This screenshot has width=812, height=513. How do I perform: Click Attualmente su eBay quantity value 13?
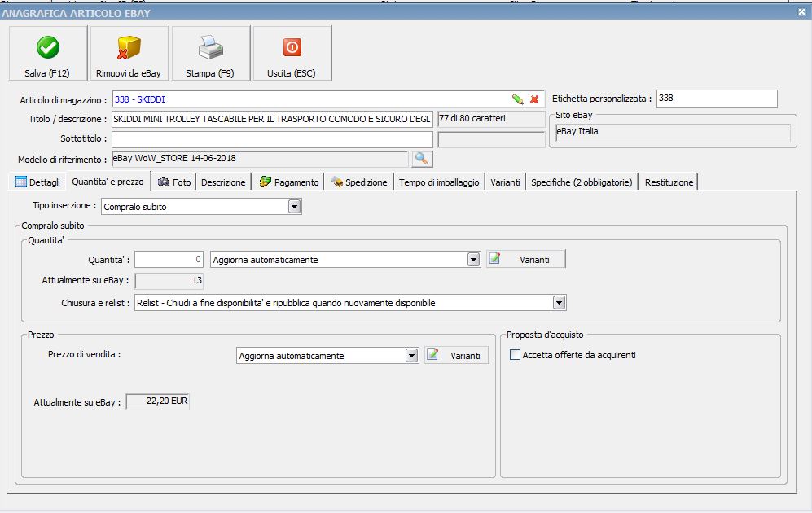(x=169, y=281)
